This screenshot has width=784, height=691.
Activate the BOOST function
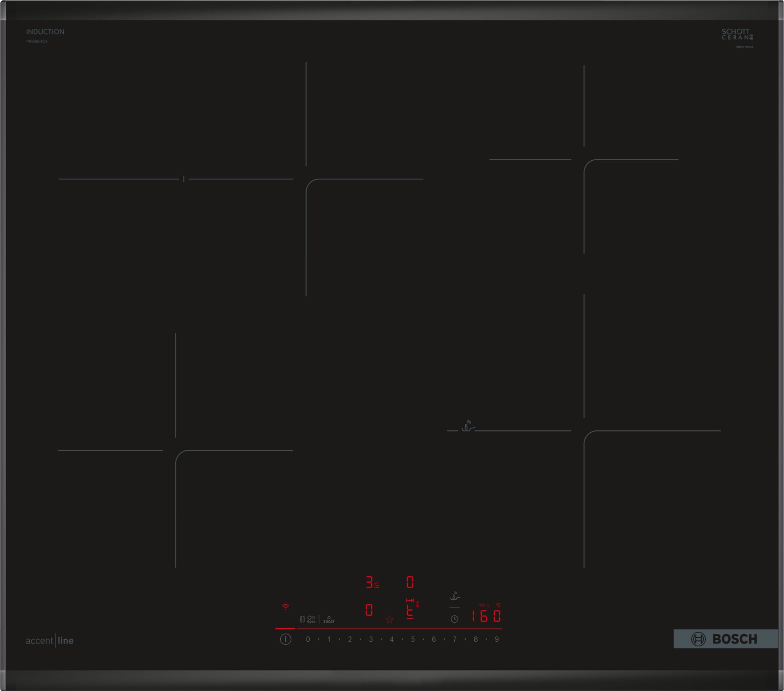[x=329, y=619]
